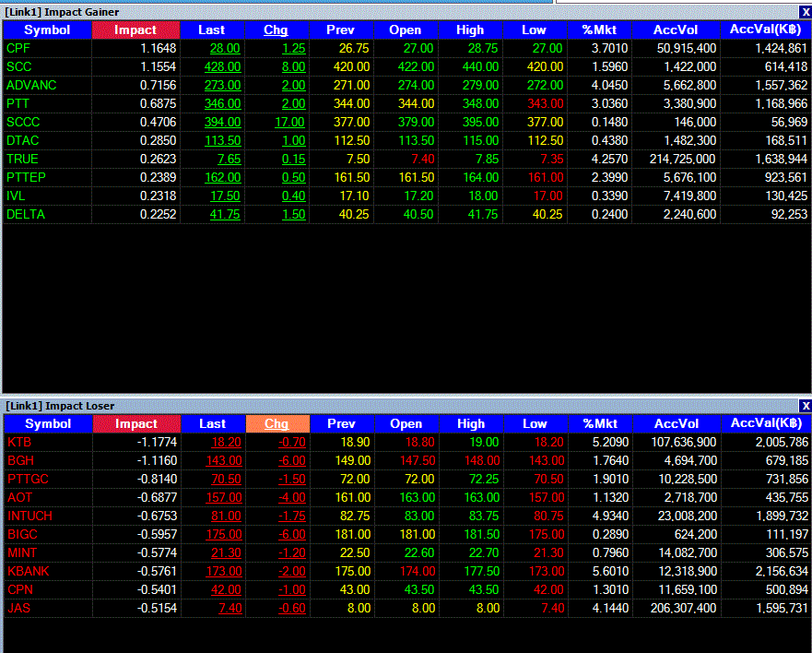
Task: Click Symbol header in Impact Loser table
Action: pyautogui.click(x=48, y=424)
